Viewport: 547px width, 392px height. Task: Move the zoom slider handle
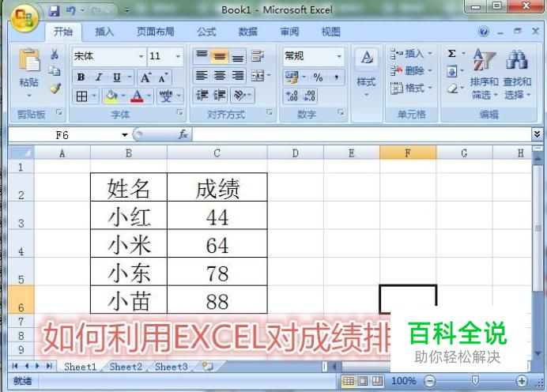click(x=475, y=380)
